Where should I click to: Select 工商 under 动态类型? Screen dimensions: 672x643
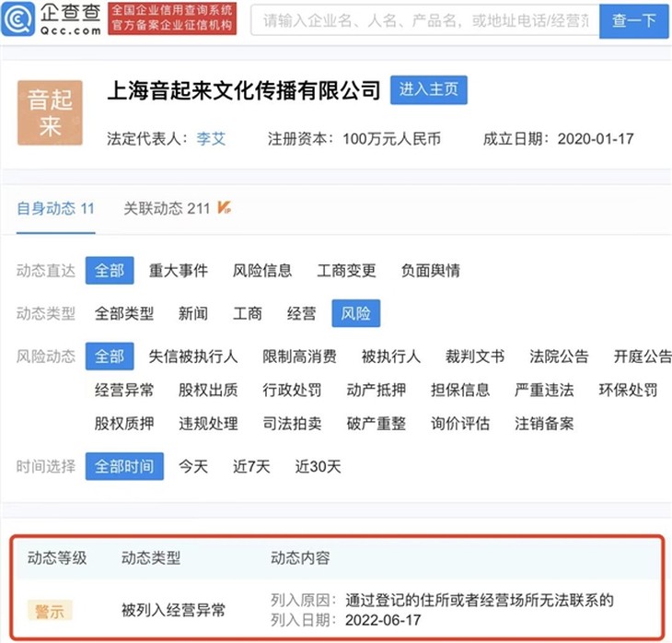click(248, 314)
